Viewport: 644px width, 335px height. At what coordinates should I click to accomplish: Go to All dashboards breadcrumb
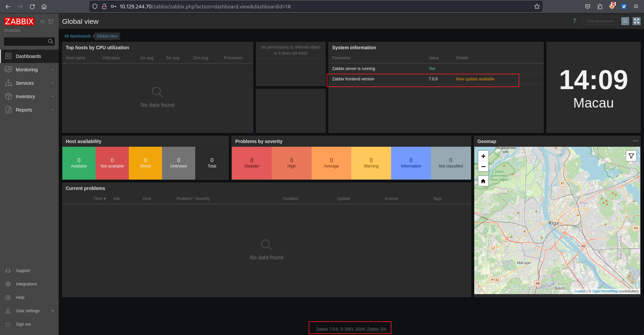pyautogui.click(x=77, y=36)
